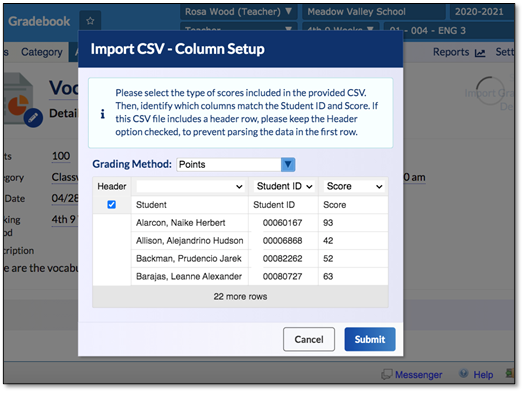Screen dimensions: 524x393
Task: Open the ENG 3 class dropdown
Action: pos(449,31)
